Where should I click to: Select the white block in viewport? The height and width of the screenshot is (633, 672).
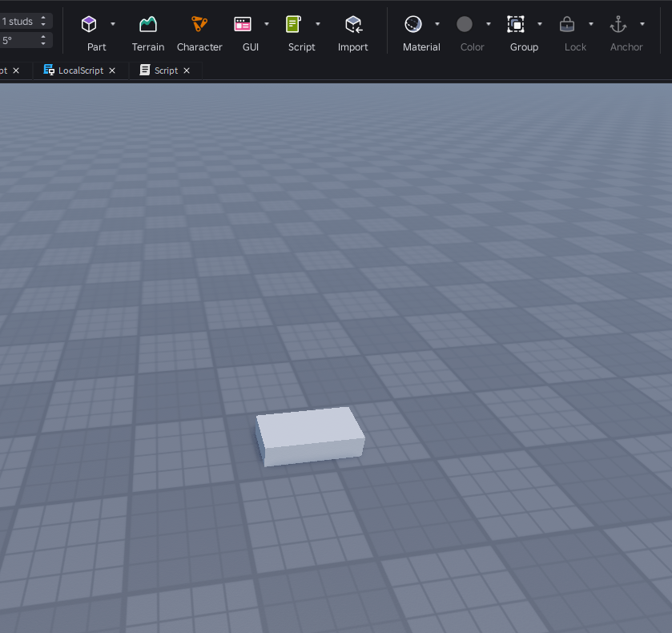[309, 434]
